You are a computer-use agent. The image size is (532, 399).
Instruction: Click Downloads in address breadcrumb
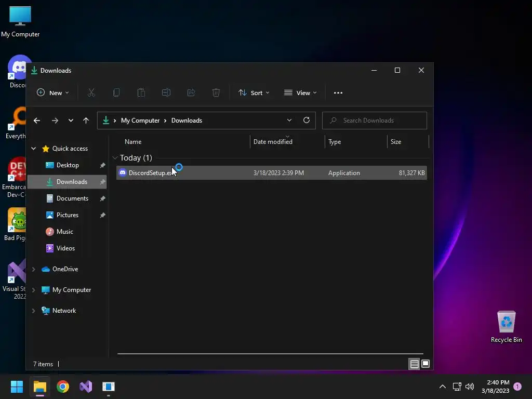point(187,121)
